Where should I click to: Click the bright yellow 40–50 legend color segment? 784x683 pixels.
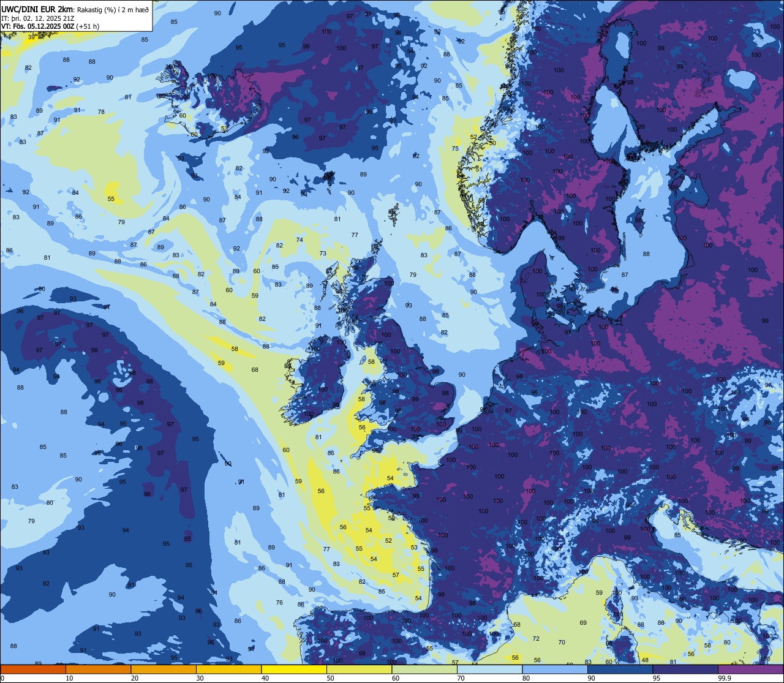point(294,669)
